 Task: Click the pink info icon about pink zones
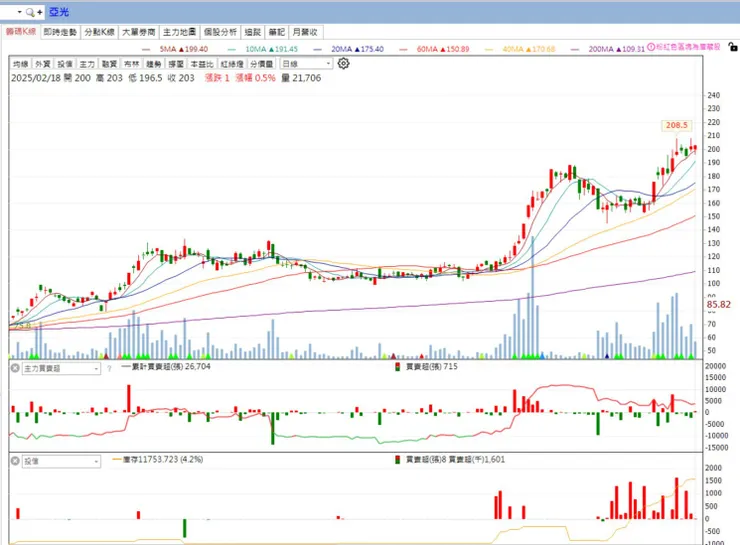651,47
